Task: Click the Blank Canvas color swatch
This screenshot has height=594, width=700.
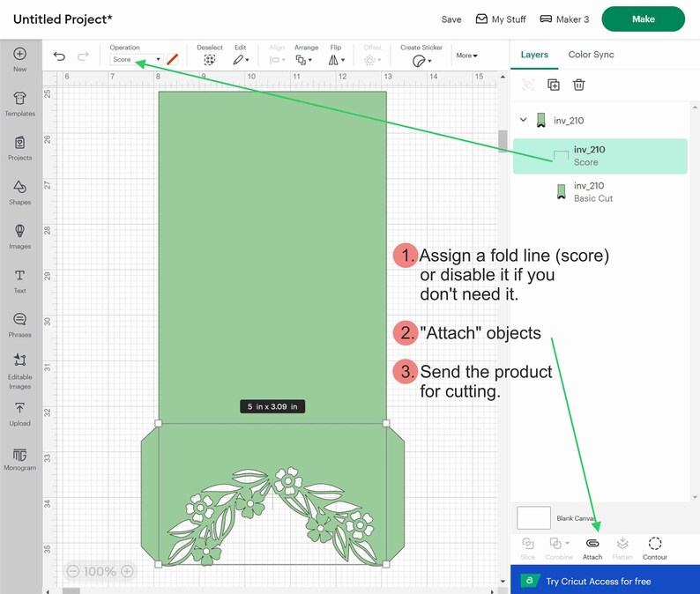Action: pyautogui.click(x=533, y=517)
